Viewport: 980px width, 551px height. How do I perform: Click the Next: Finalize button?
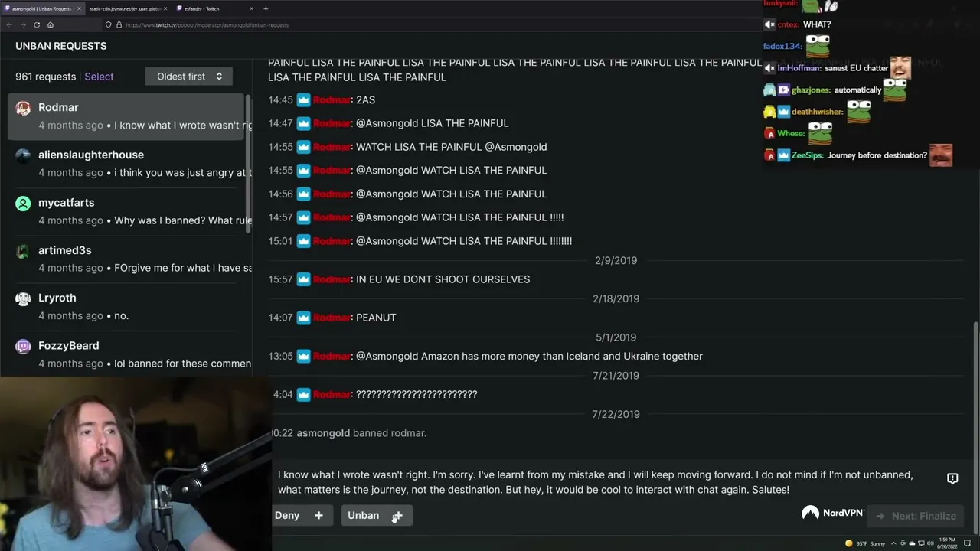(915, 516)
